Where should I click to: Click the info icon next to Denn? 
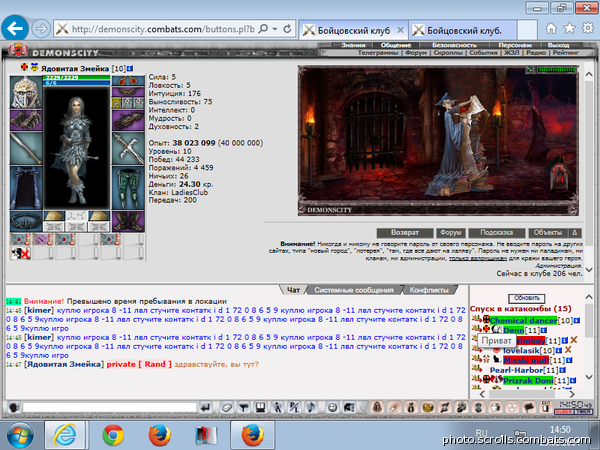pos(544,330)
